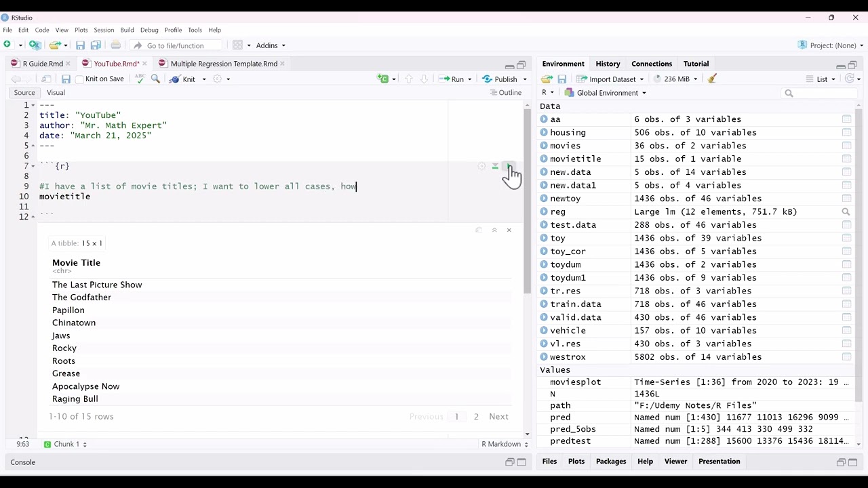Switch to Source editor mode
The image size is (868, 488).
click(x=24, y=93)
